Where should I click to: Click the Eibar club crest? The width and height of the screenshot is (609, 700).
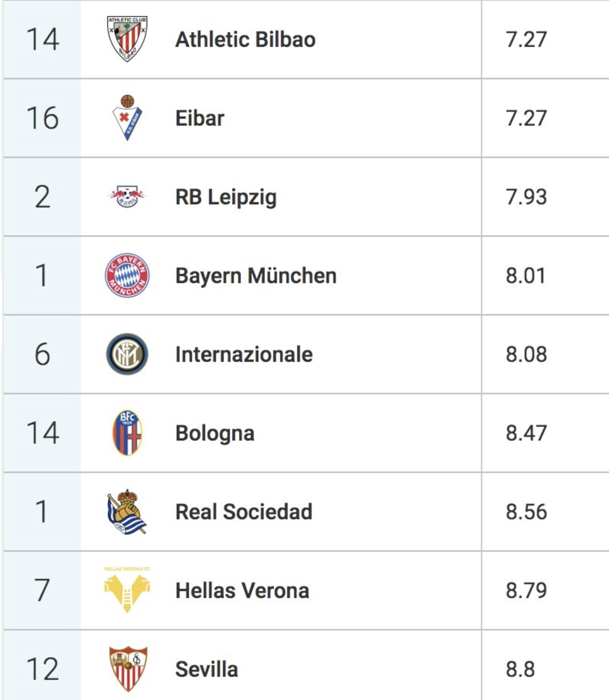tap(127, 118)
